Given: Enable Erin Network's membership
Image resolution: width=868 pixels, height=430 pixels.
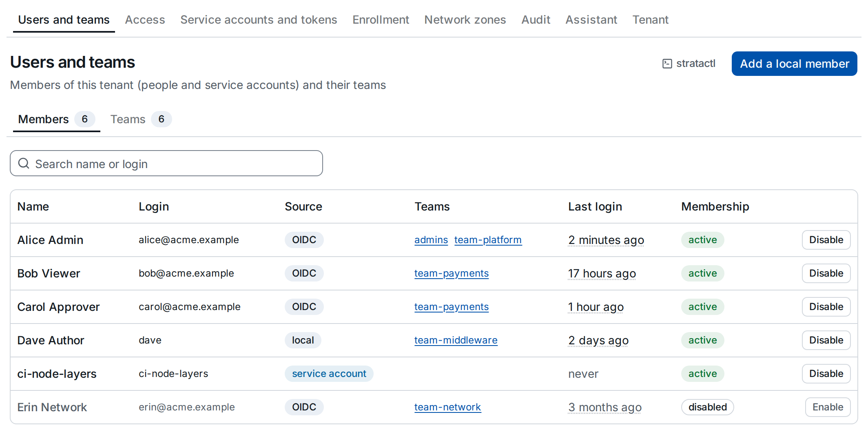Looking at the screenshot, I should 828,407.
